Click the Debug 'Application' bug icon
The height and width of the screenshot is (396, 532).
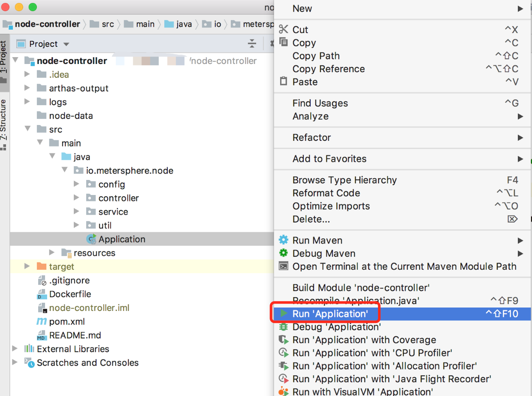pos(284,327)
